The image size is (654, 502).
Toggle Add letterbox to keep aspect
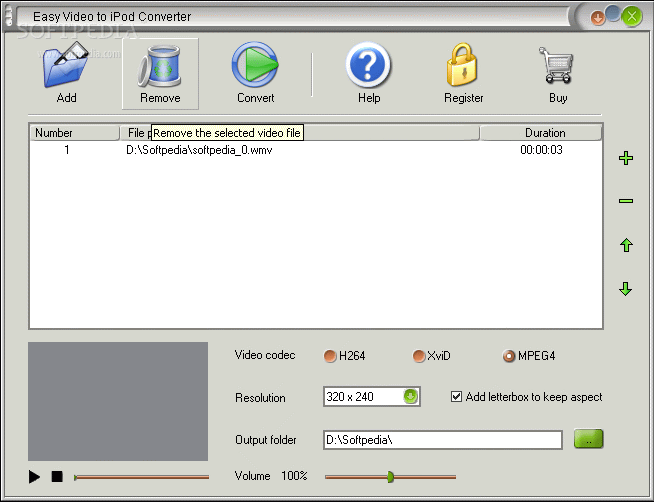456,397
